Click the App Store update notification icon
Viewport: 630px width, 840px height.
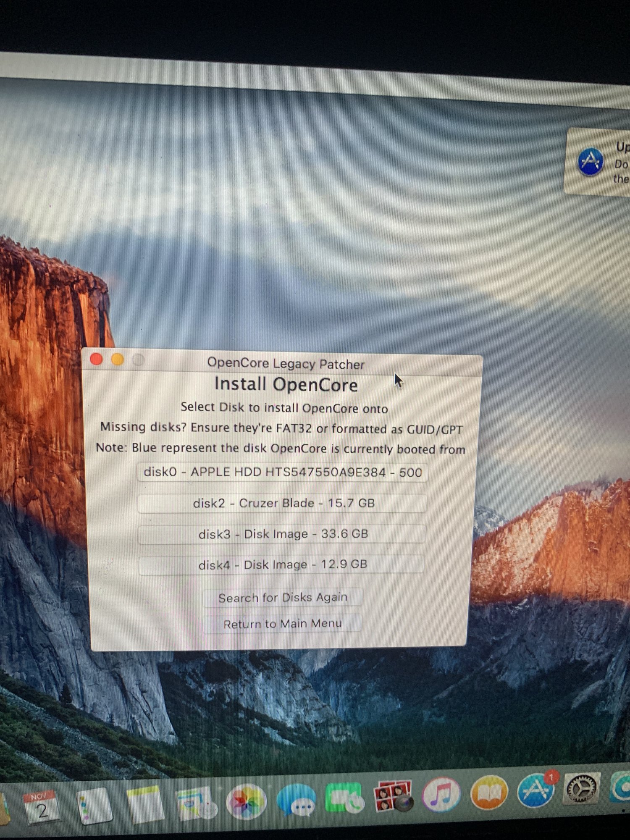[x=591, y=162]
